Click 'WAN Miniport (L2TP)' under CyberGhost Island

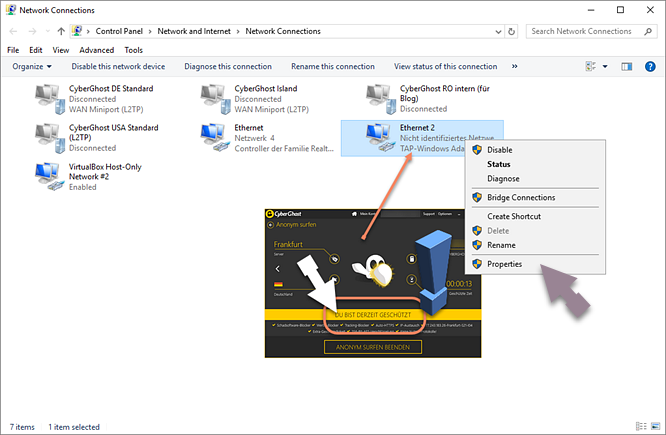pyautogui.click(x=271, y=109)
